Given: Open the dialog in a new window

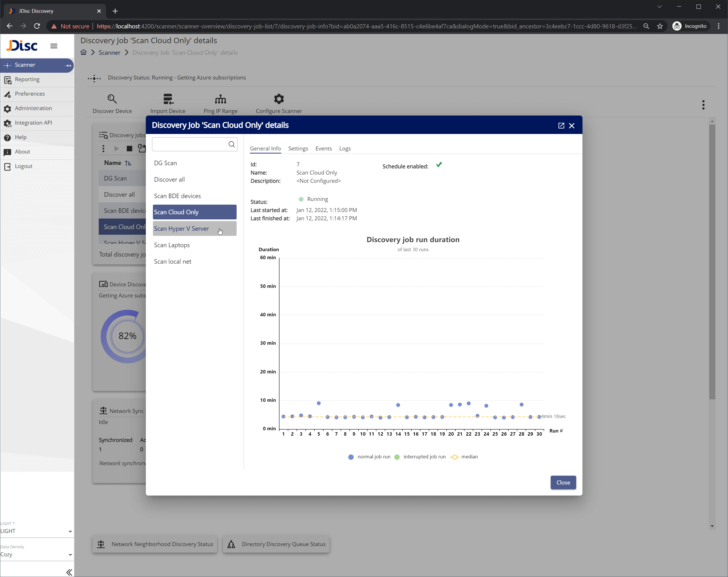Looking at the screenshot, I should [x=561, y=125].
